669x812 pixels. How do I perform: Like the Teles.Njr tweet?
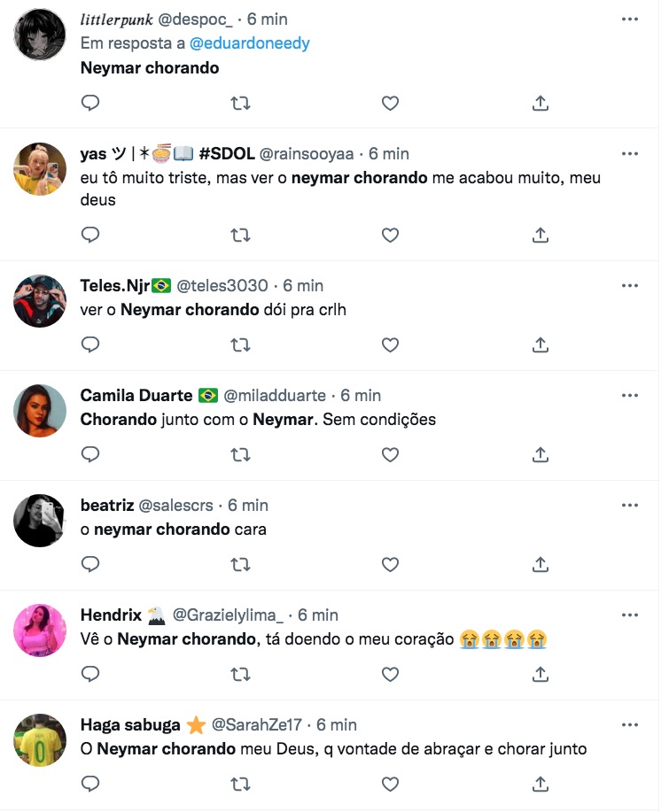(390, 344)
